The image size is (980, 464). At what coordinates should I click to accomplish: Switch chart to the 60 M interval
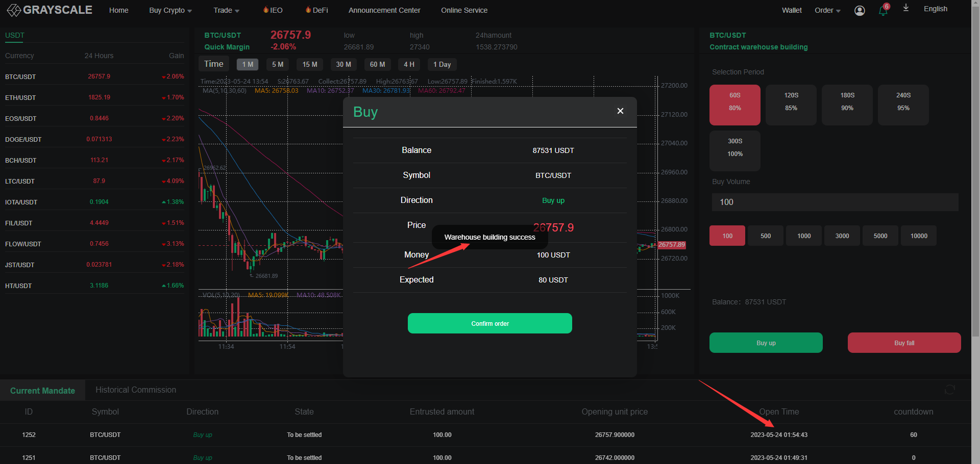point(378,64)
